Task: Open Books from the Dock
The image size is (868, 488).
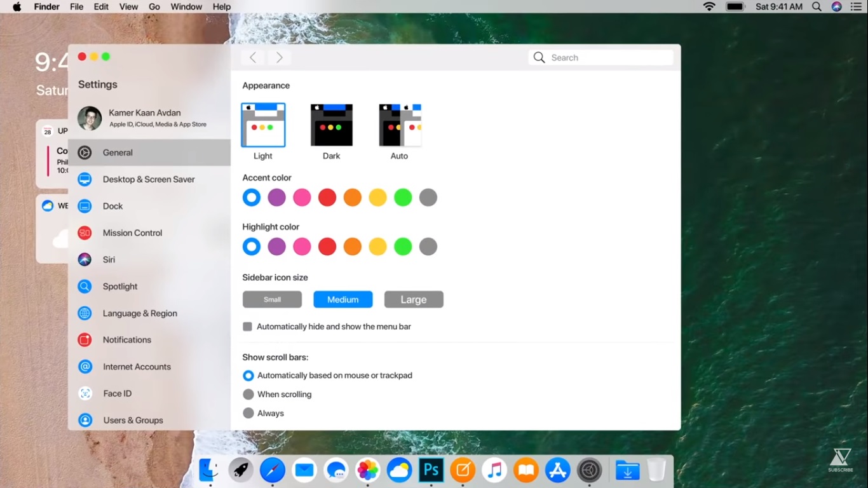Action: [x=526, y=470]
